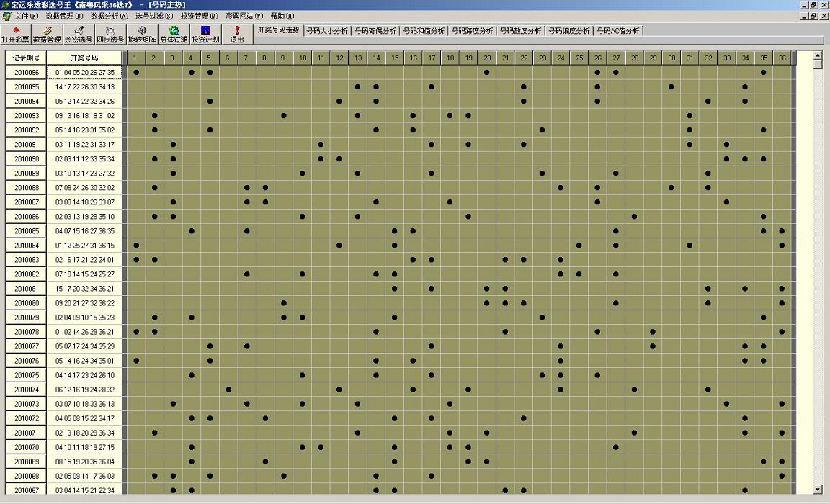Open 投资计划 from the toolbar
The image size is (830, 504).
pyautogui.click(x=205, y=35)
